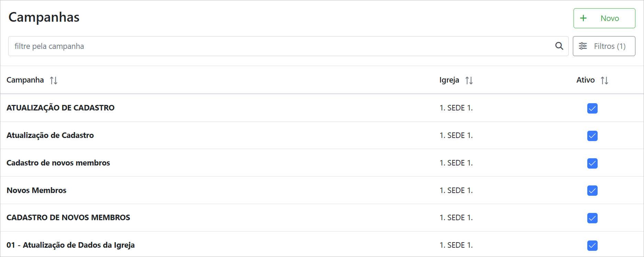Image resolution: width=644 pixels, height=257 pixels.
Task: Open 01 - Atualização de Dados da Igreja
Action: click(70, 245)
